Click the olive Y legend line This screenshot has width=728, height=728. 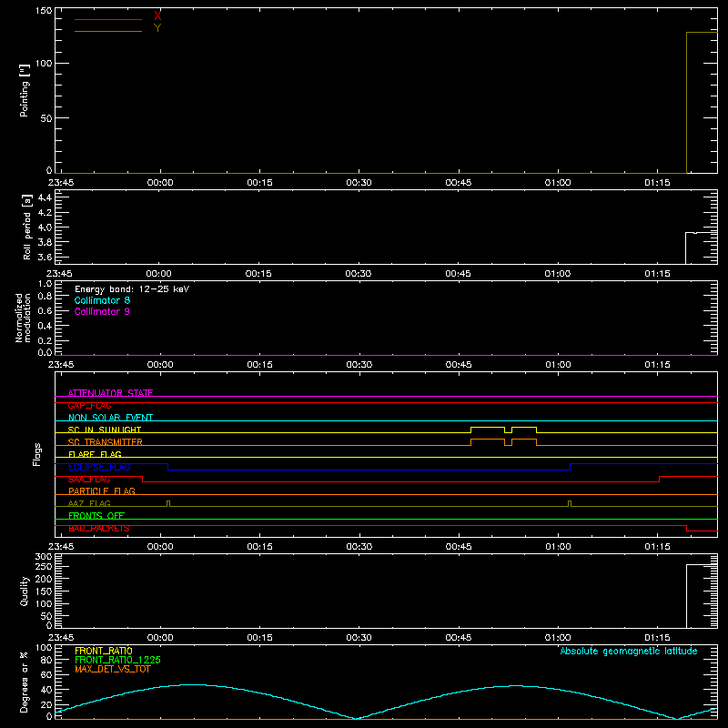pyautogui.click(x=108, y=32)
